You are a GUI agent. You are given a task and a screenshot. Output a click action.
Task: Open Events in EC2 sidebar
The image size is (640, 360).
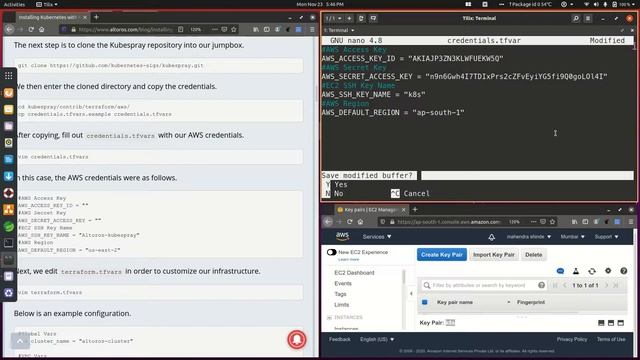click(342, 283)
